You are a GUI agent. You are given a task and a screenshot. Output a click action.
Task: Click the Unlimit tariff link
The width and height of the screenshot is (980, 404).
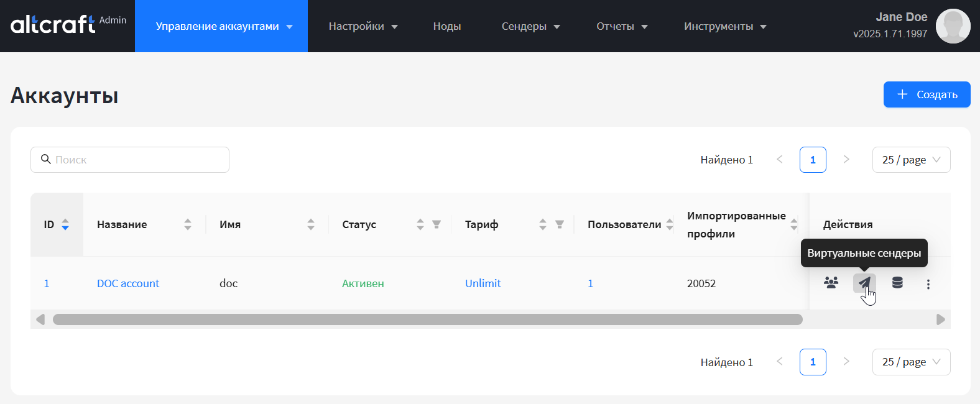point(483,283)
